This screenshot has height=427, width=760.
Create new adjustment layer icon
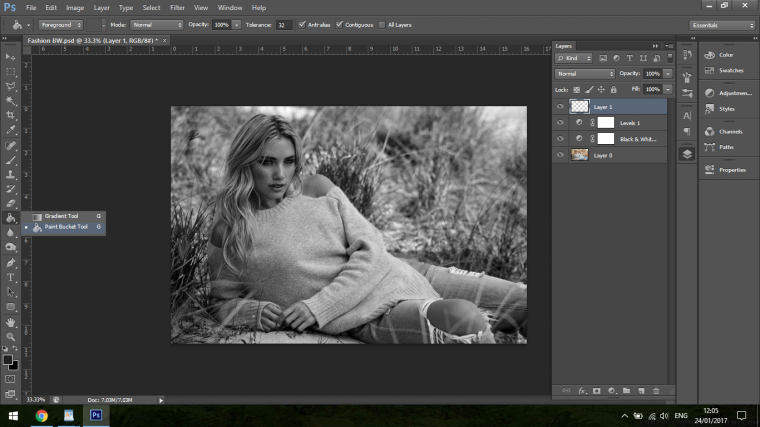click(x=612, y=391)
